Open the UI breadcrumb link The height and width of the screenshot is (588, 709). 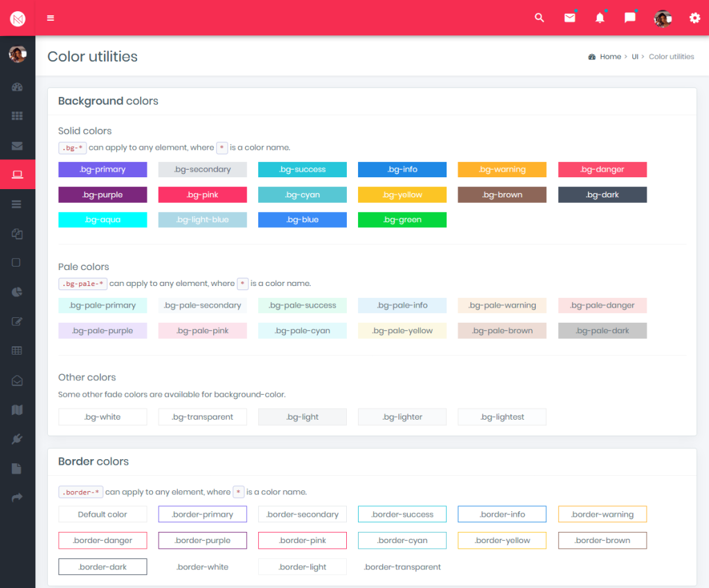pos(635,56)
